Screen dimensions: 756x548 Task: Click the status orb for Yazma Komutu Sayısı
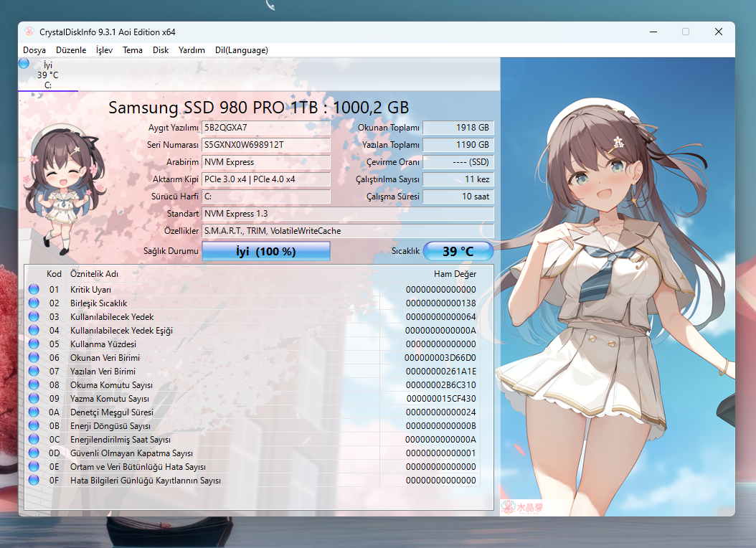pyautogui.click(x=34, y=398)
